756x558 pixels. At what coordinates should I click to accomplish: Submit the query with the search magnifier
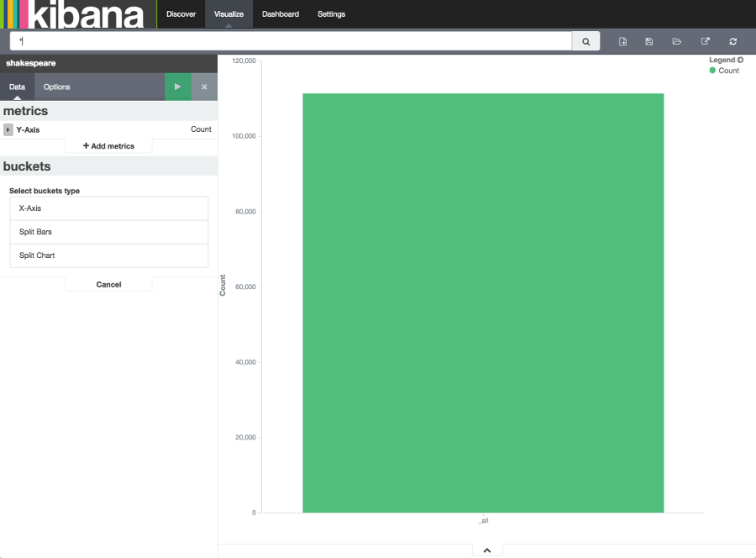[x=585, y=40]
